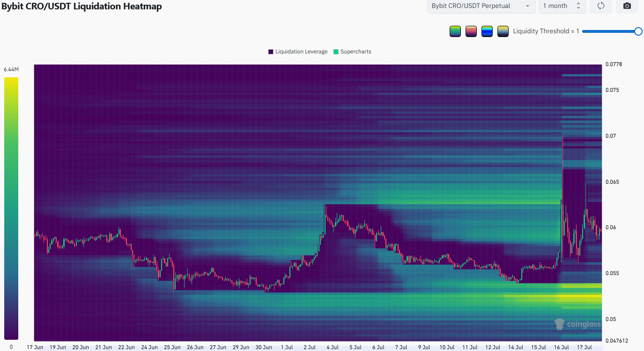
Task: Click the Bybit CRO/USDT Liquidation Heatmap title
Action: [x=81, y=6]
